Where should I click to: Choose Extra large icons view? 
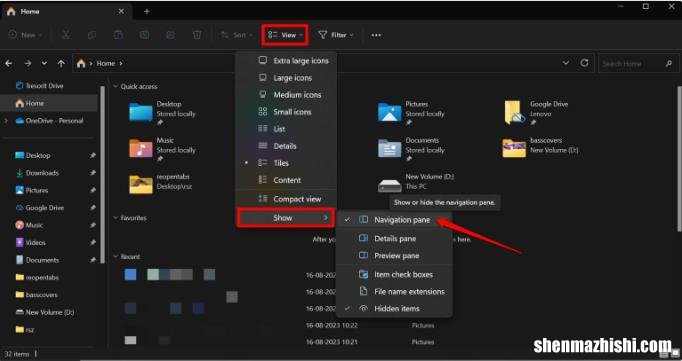pyautogui.click(x=286, y=61)
